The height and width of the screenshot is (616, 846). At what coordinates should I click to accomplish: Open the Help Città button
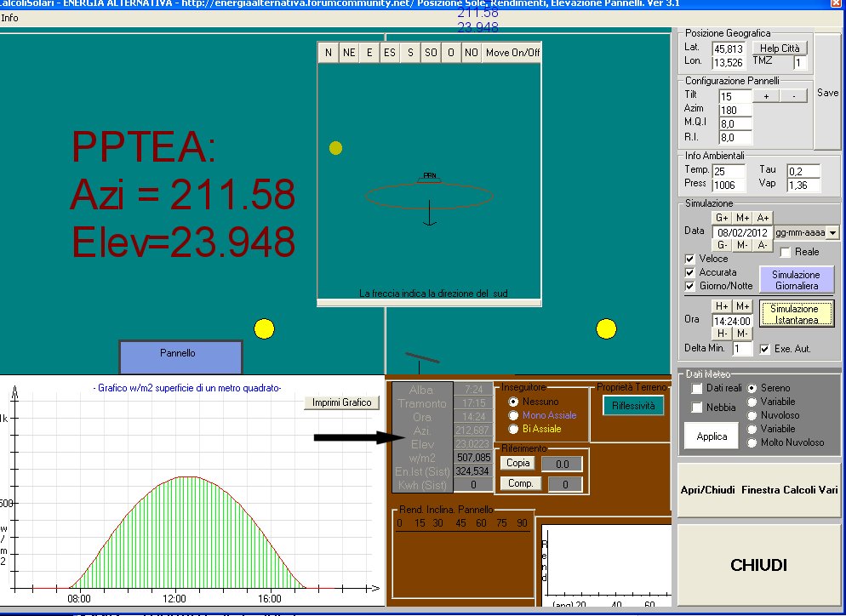[x=780, y=48]
